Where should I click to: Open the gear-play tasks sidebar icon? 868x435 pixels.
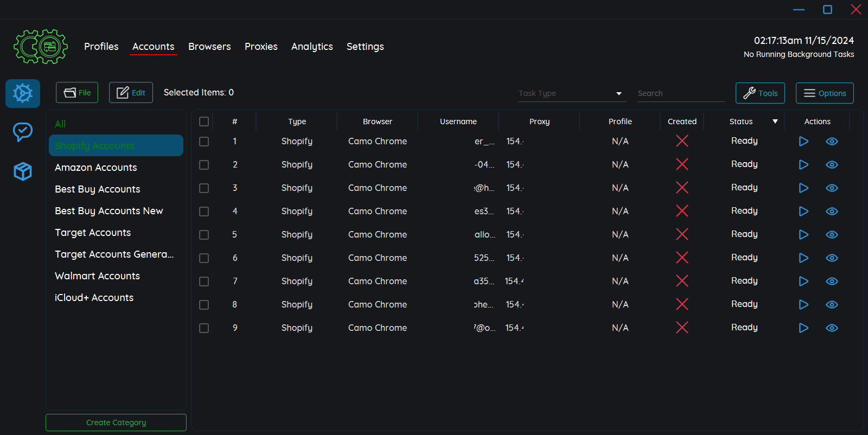(x=23, y=93)
